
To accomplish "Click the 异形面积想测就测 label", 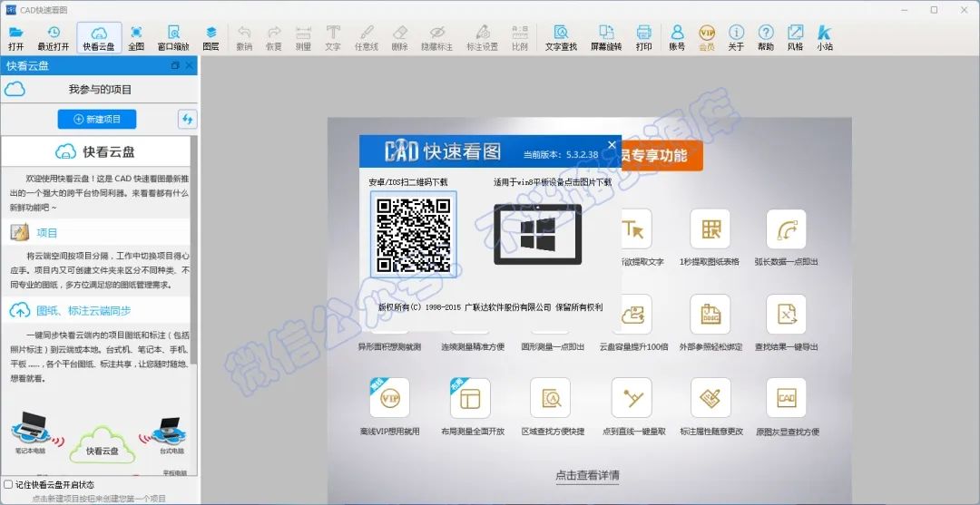I will (x=389, y=346).
